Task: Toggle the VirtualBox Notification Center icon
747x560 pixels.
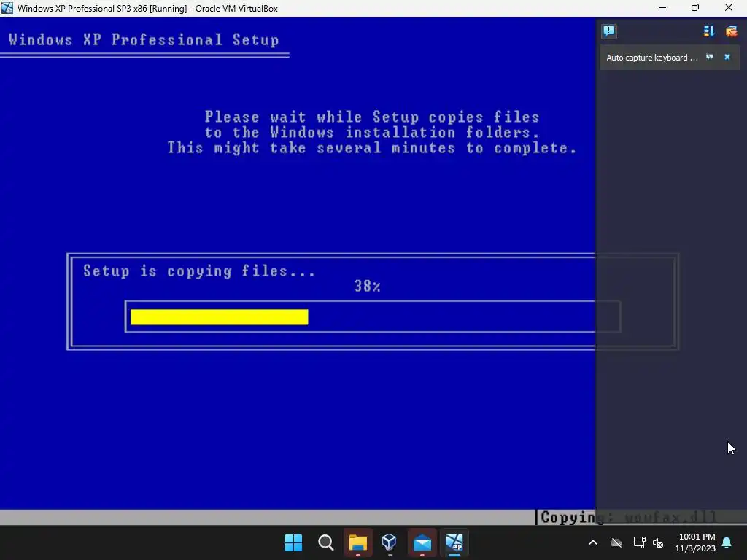Action: [x=609, y=31]
